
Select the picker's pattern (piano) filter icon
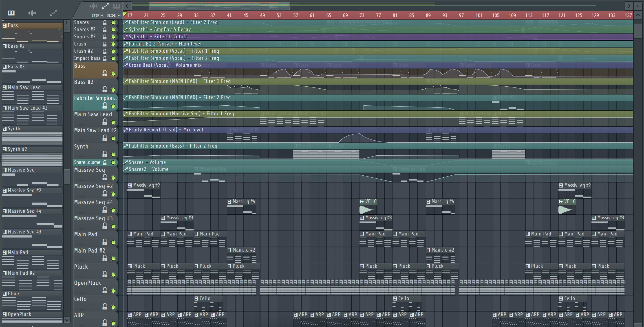coord(11,13)
